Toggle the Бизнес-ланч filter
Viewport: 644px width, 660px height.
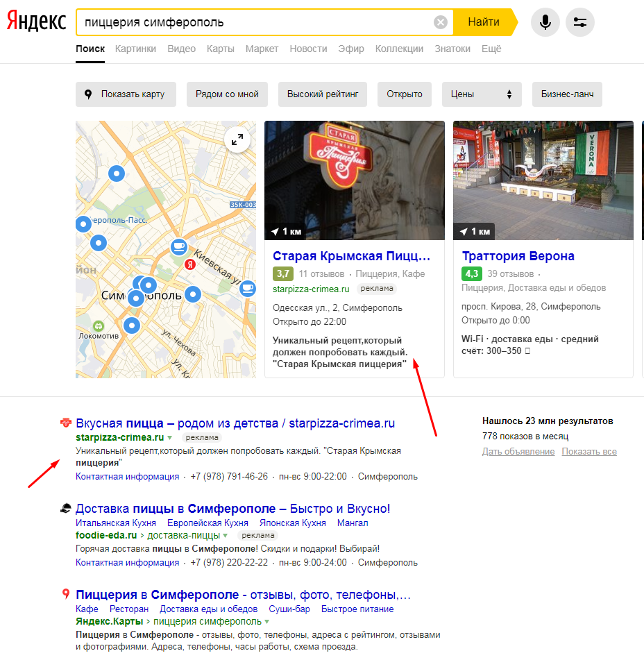pos(567,94)
